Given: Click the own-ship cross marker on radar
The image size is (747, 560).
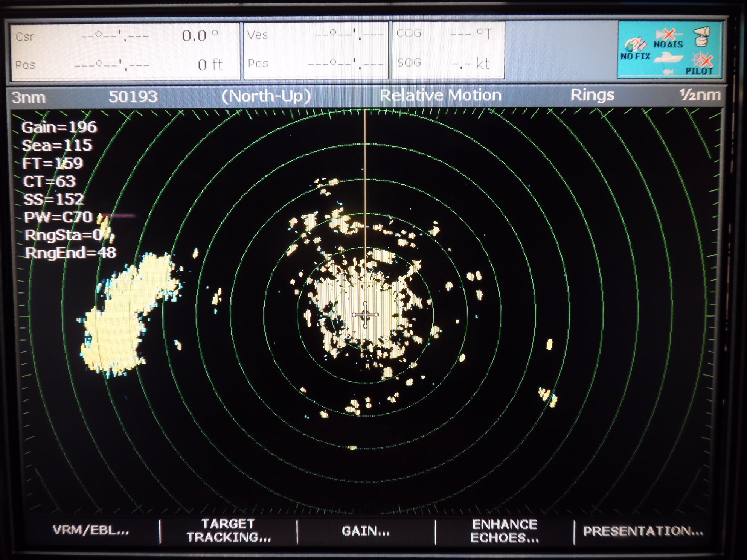Looking at the screenshot, I should point(365,315).
